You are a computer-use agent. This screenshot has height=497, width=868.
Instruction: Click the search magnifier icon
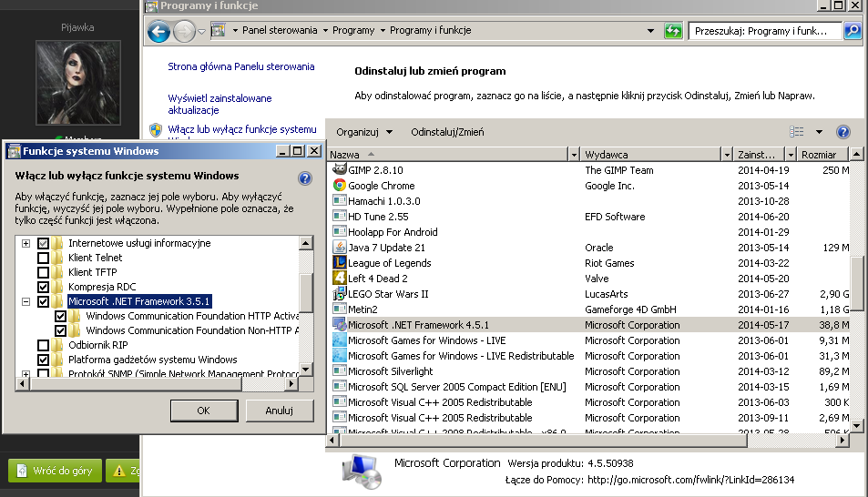point(853,31)
